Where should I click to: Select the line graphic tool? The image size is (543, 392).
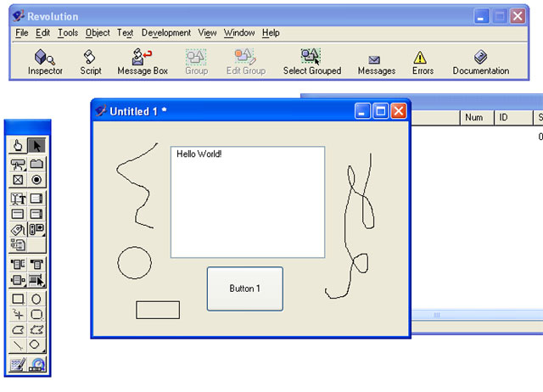click(18, 344)
